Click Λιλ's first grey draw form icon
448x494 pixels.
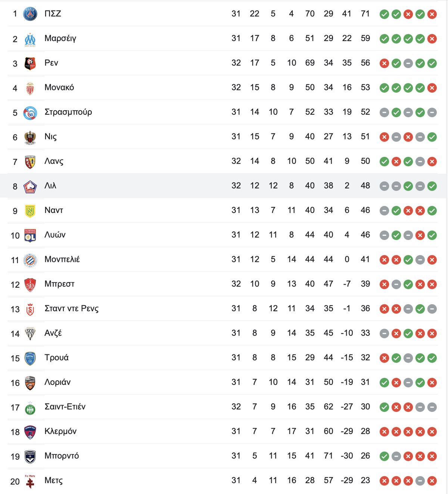click(384, 186)
